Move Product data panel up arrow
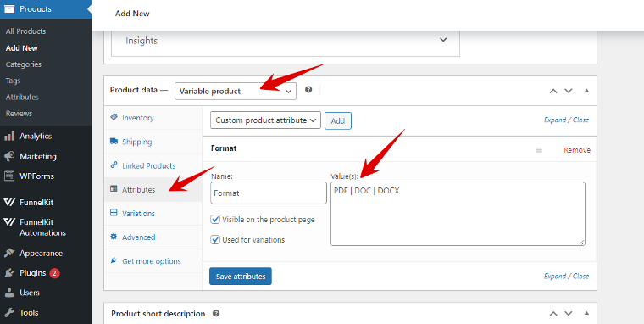 click(553, 91)
